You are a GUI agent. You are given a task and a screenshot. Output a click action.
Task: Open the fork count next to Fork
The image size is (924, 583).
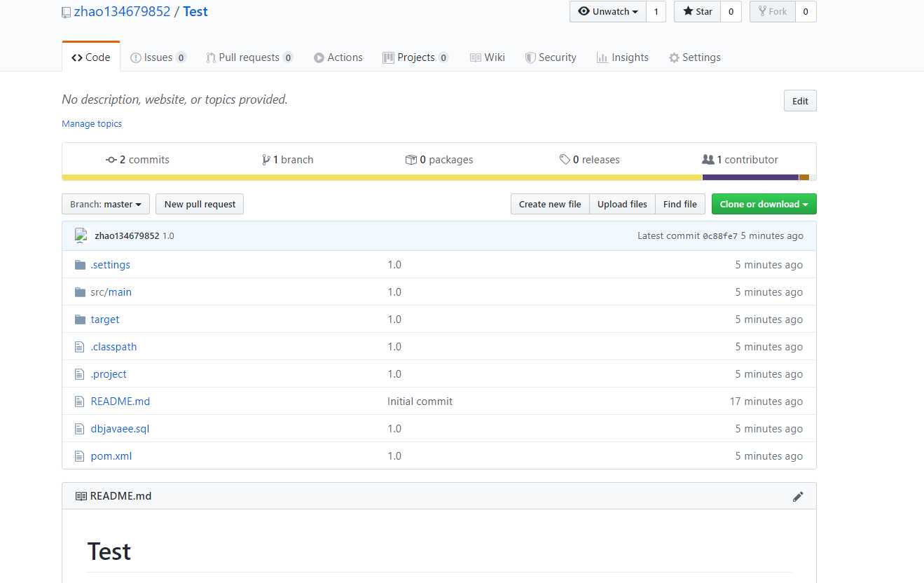[x=806, y=11]
